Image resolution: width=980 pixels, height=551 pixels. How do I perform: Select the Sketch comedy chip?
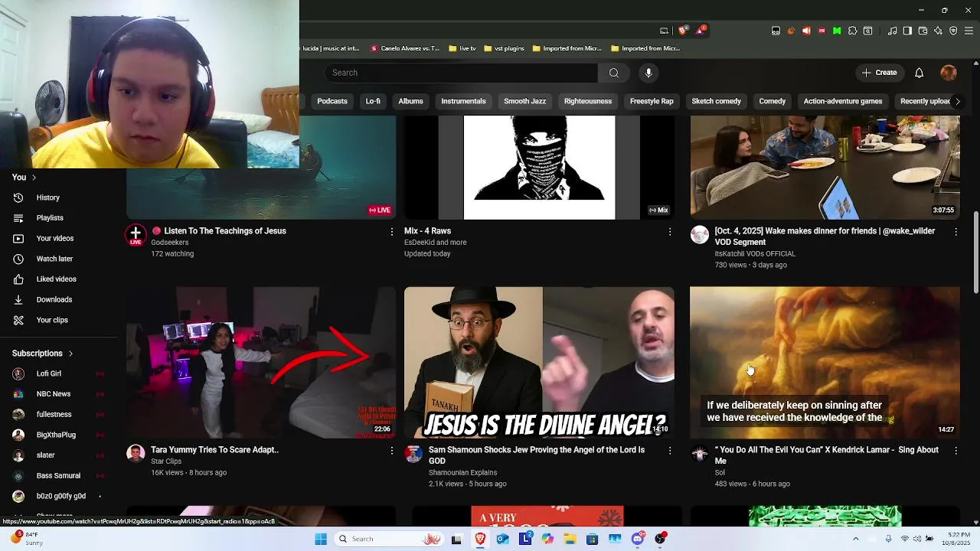tap(716, 101)
